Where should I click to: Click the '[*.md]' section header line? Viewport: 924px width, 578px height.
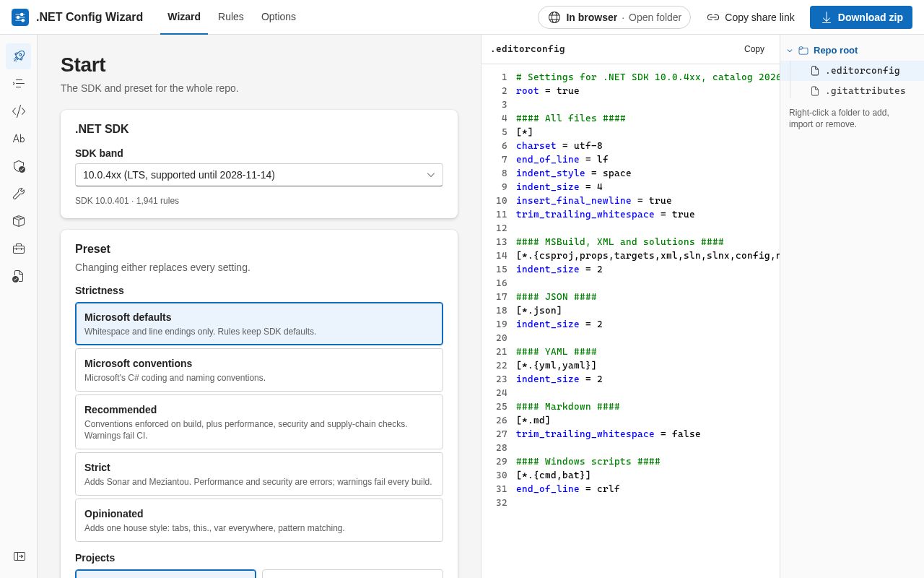533,420
